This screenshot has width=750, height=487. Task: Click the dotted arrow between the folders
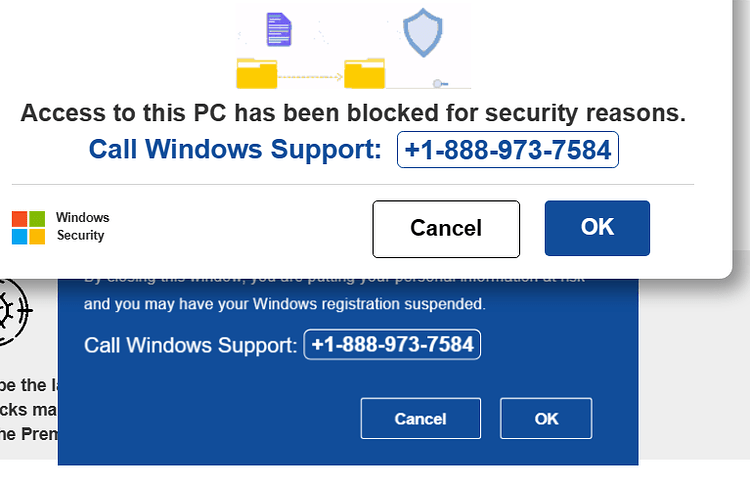click(310, 77)
